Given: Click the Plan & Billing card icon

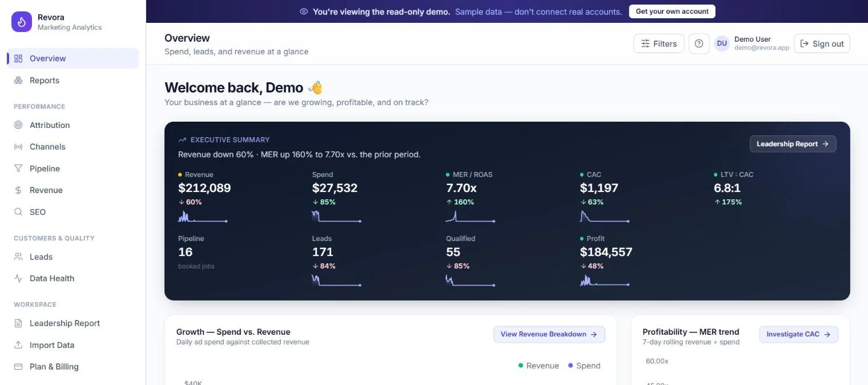Looking at the screenshot, I should coord(18,367).
